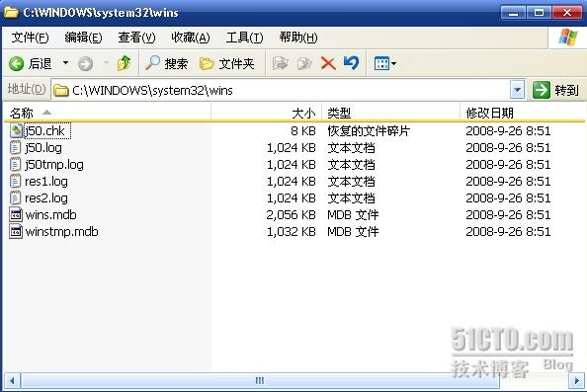The width and height of the screenshot is (587, 392).
Task: Open the 收藏(A) menu
Action: [190, 38]
